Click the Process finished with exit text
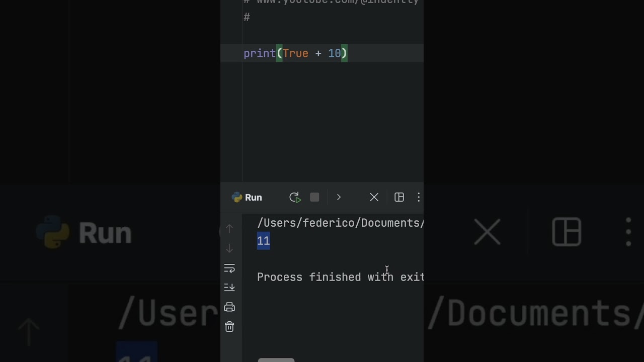This screenshot has height=362, width=644. 341,277
